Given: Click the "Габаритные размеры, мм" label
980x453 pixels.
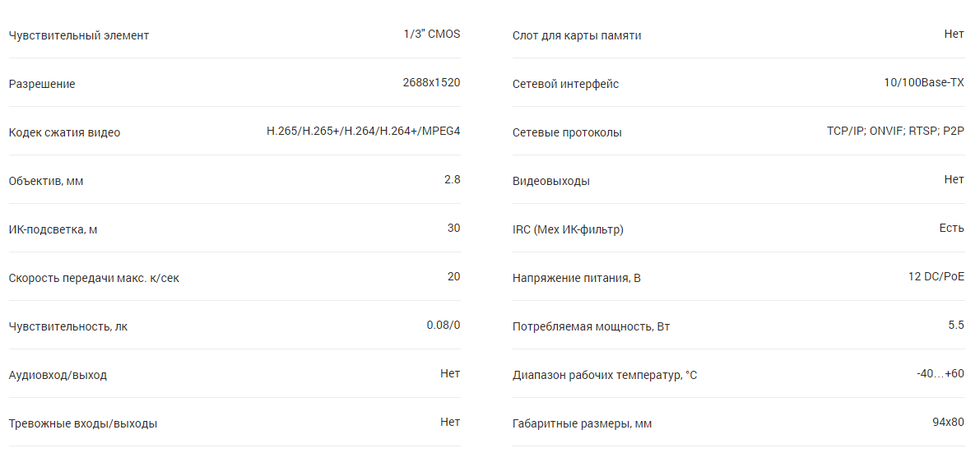Looking at the screenshot, I should (x=582, y=423).
